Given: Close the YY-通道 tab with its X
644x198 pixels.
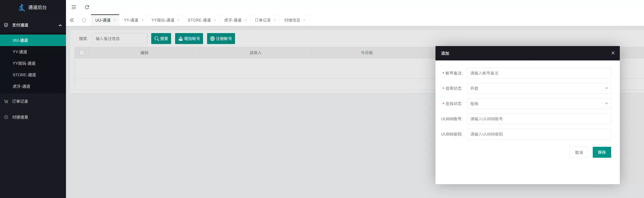Looking at the screenshot, I should 142,20.
